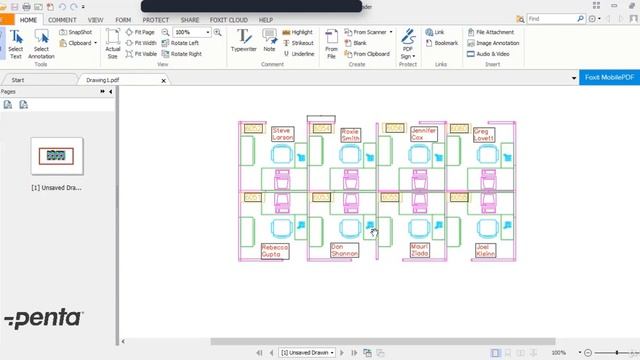Close the Drawing1.pdf tab
The width and height of the screenshot is (640, 360).
coord(163,80)
